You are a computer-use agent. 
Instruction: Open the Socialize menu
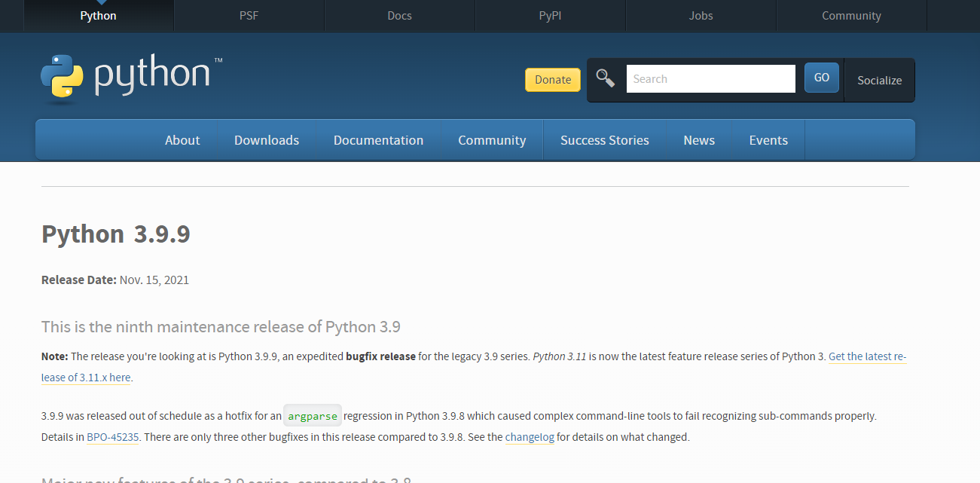click(879, 80)
